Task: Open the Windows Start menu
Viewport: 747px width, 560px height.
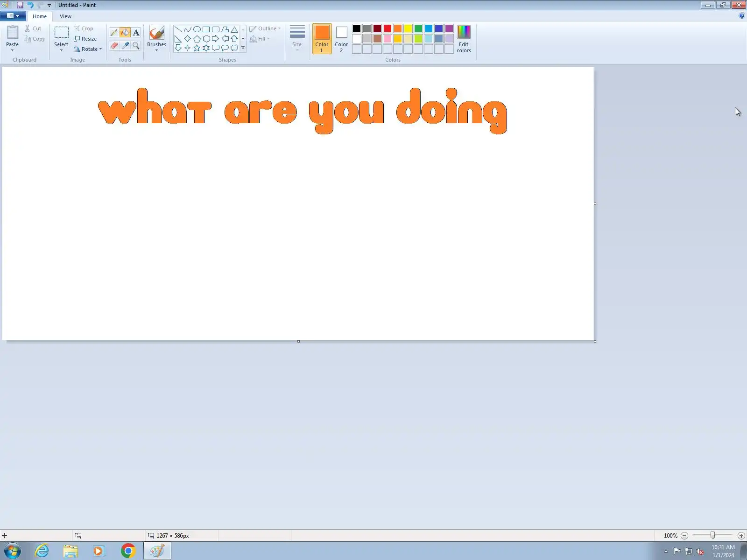Action: (x=13, y=551)
